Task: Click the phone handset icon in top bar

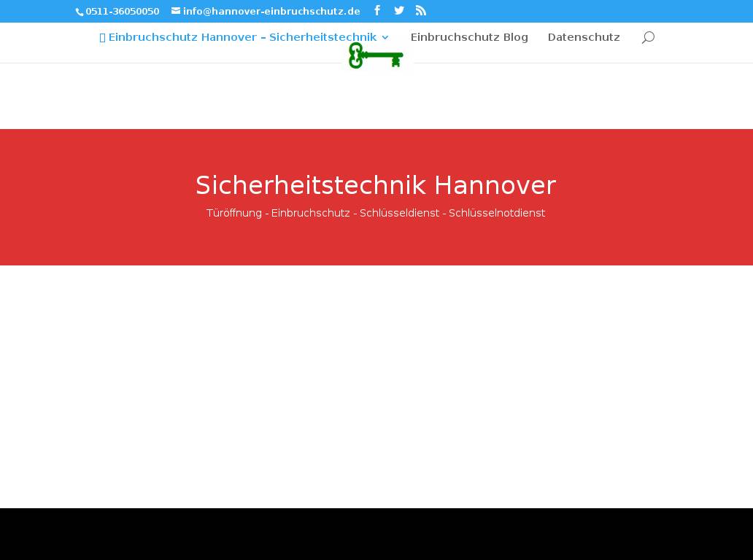Action: point(80,12)
